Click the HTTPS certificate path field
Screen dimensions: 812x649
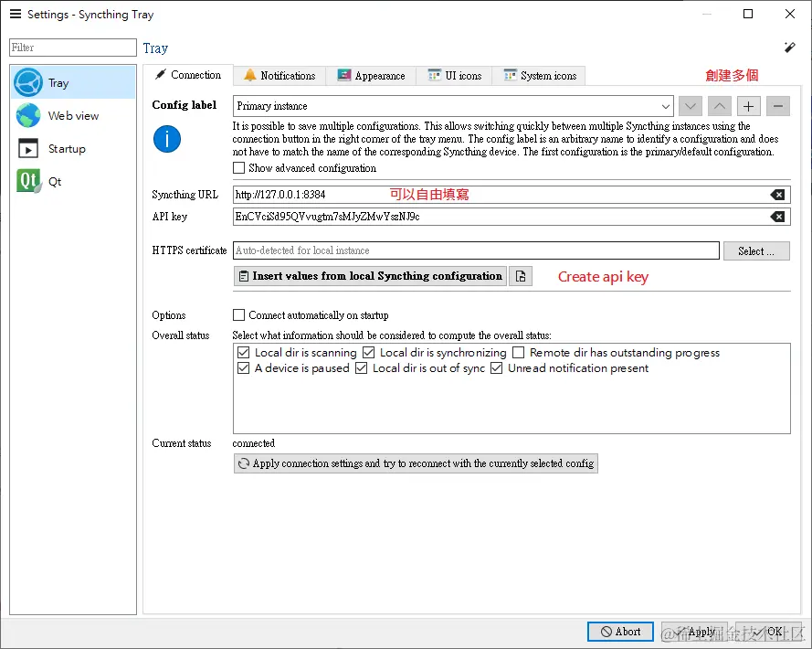pos(476,250)
